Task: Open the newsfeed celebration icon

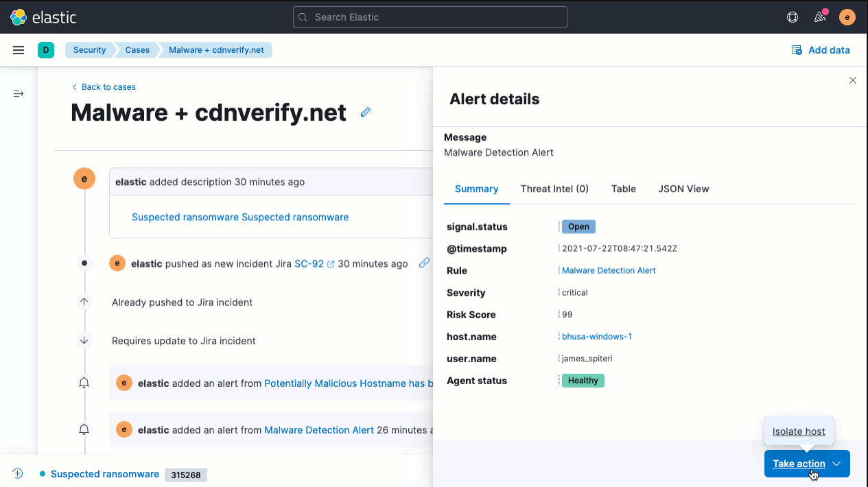Action: [x=819, y=17]
